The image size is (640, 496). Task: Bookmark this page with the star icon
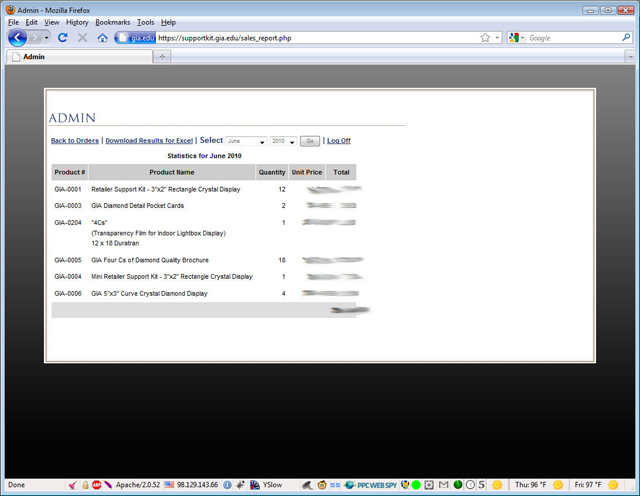(485, 38)
